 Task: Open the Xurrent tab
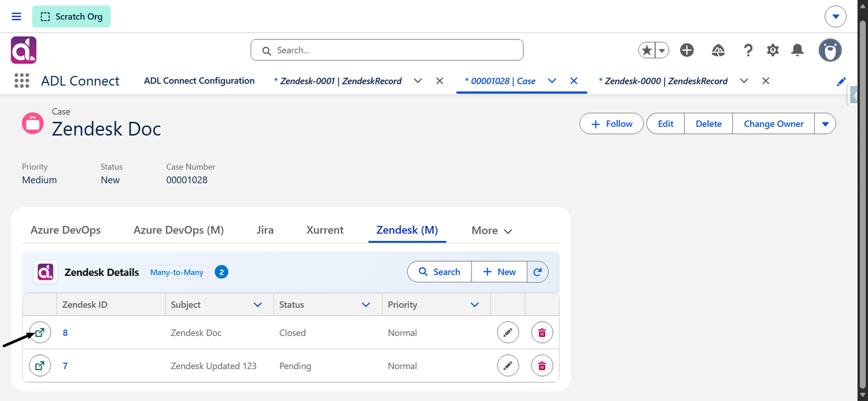325,230
